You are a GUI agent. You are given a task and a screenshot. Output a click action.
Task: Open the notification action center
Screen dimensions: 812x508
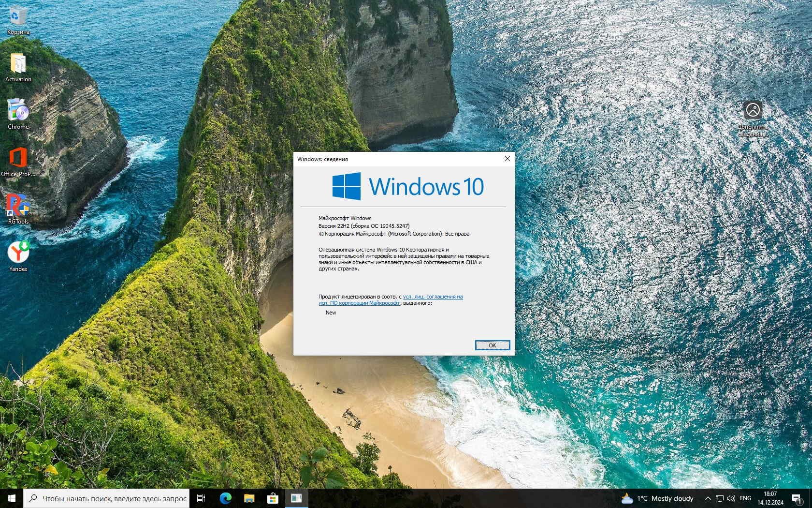coord(797,498)
